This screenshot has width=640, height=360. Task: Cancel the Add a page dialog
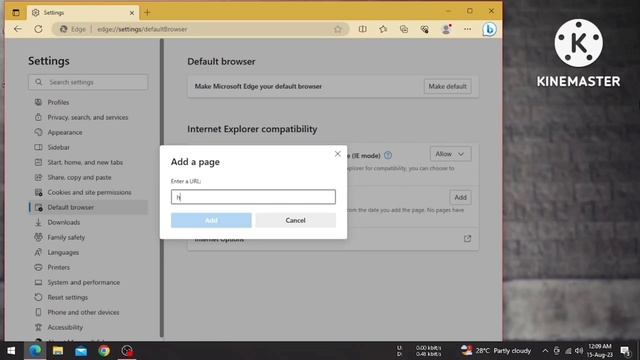pyautogui.click(x=296, y=220)
